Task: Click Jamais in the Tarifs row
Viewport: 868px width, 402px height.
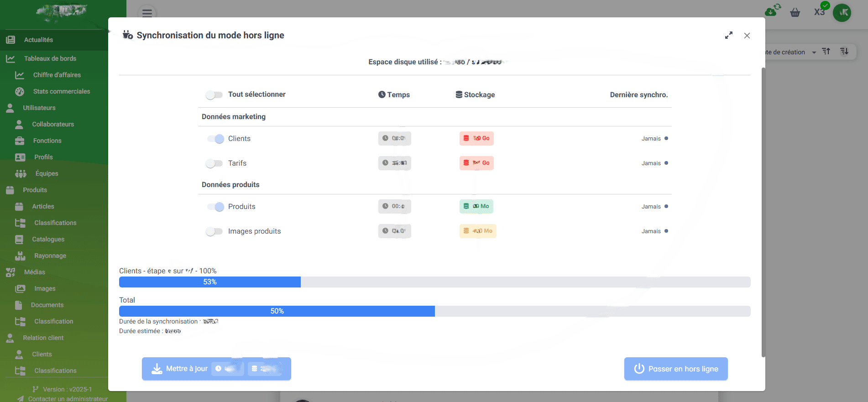Action: point(651,163)
